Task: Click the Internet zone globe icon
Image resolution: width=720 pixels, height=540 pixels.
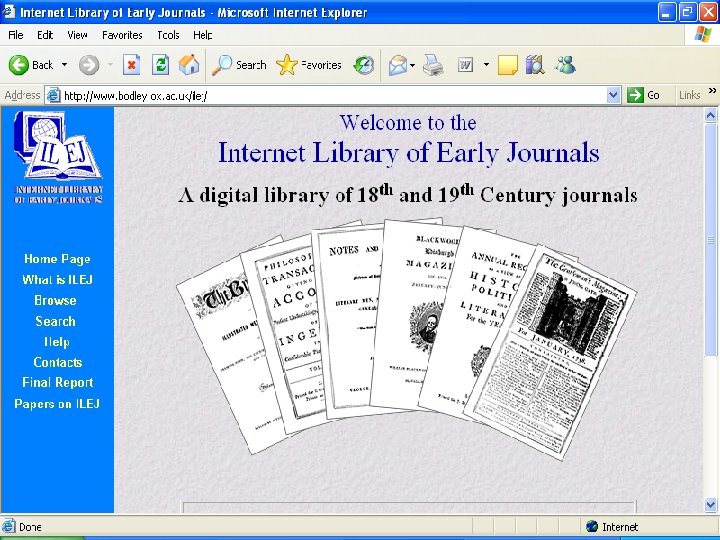Action: tap(592, 526)
